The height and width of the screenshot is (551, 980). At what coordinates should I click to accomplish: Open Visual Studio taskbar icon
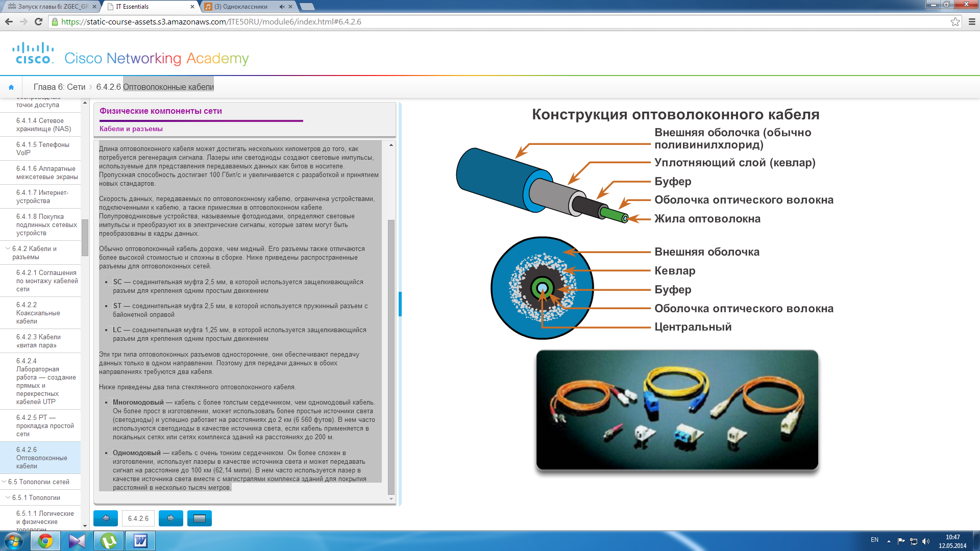click(77, 541)
